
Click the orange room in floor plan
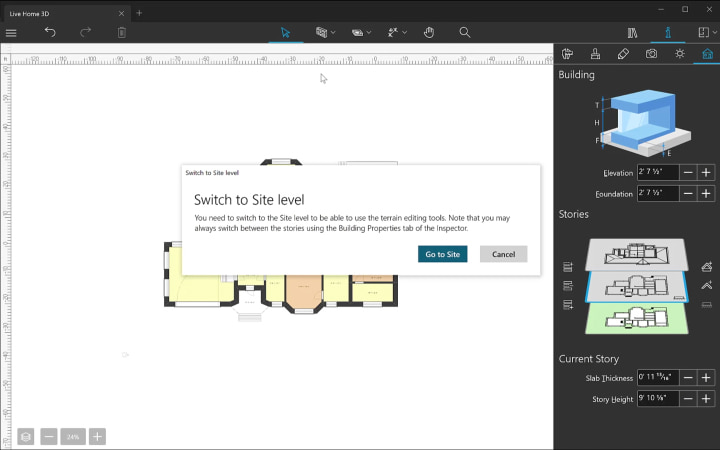[x=303, y=292]
